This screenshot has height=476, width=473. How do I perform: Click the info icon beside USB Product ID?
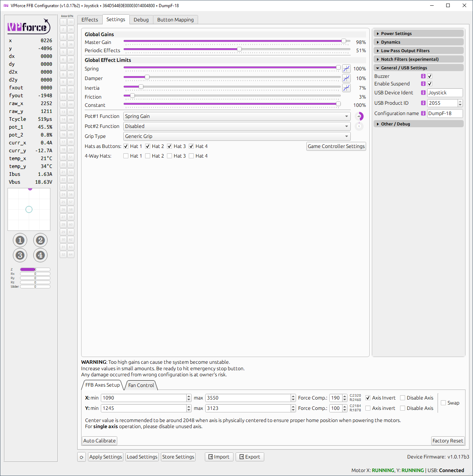tap(423, 103)
